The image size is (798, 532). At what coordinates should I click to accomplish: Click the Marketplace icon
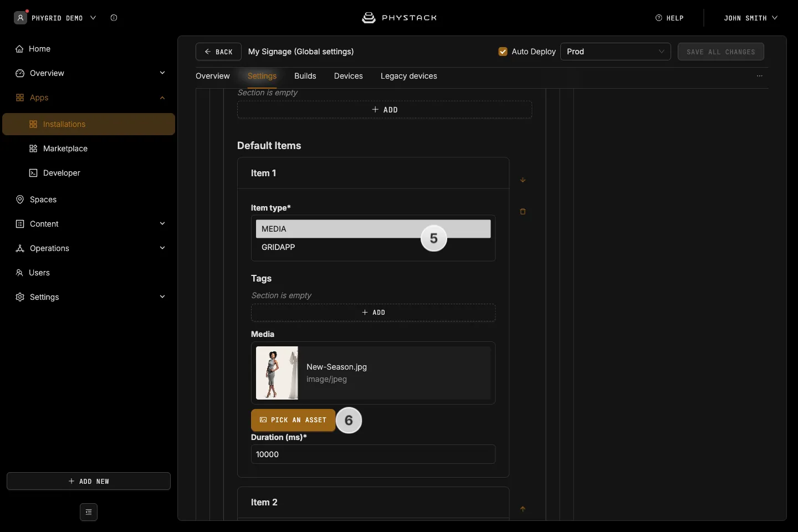[x=33, y=149]
